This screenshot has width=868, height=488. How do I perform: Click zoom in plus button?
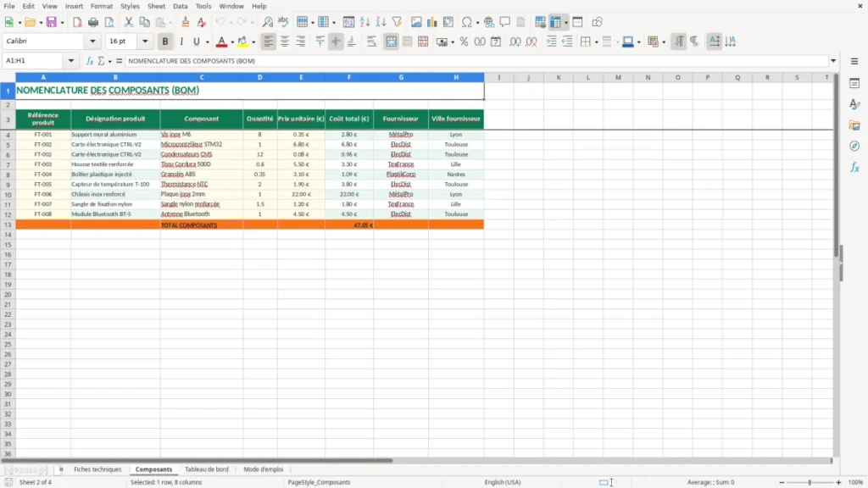[838, 482]
